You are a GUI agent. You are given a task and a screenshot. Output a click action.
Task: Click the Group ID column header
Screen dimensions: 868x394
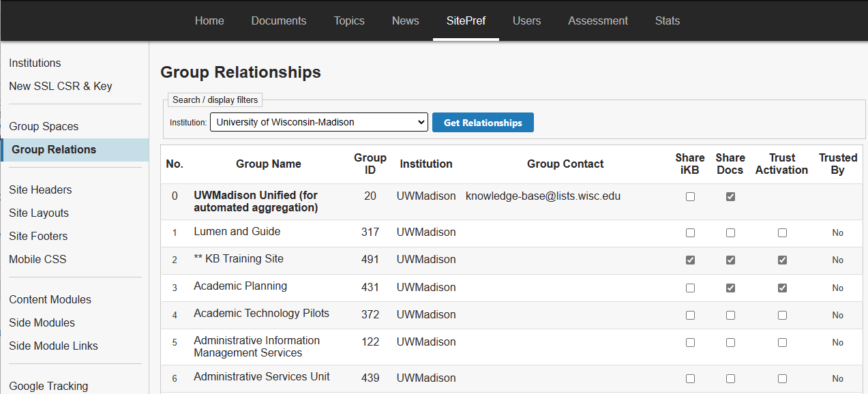click(370, 164)
